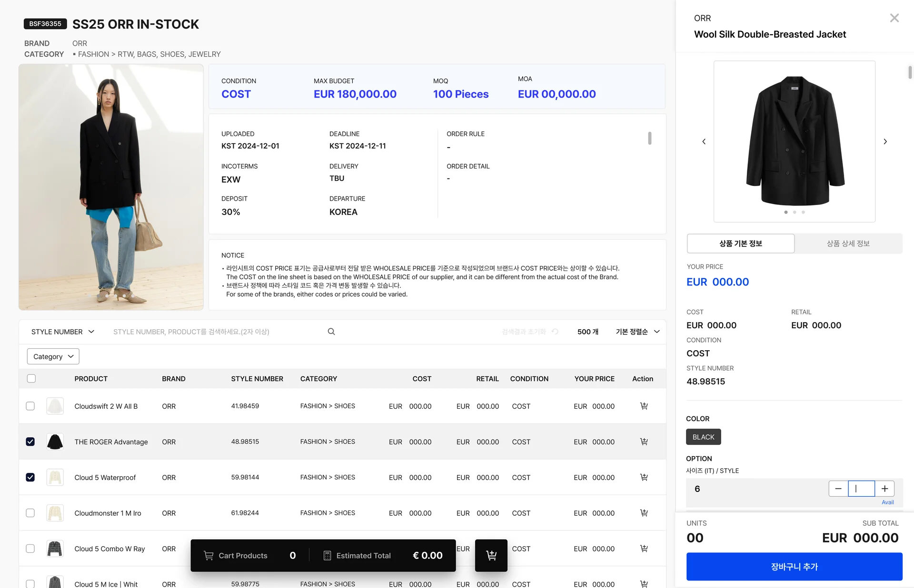Screen dimensions: 914x588
Task: Click the search magnifier icon
Action: coord(331,332)
